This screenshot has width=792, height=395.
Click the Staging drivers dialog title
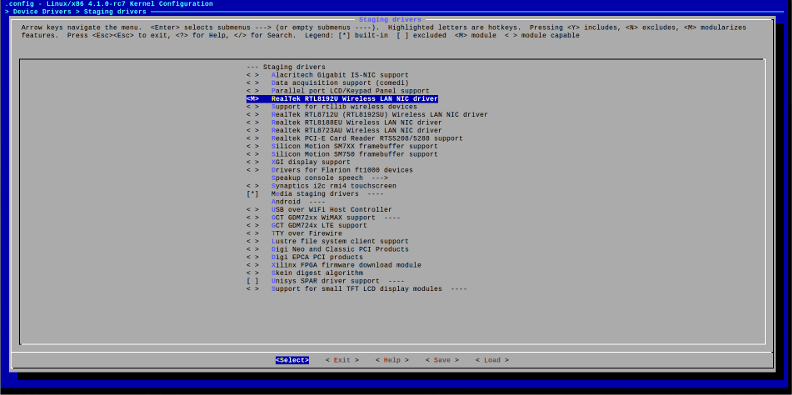point(390,20)
